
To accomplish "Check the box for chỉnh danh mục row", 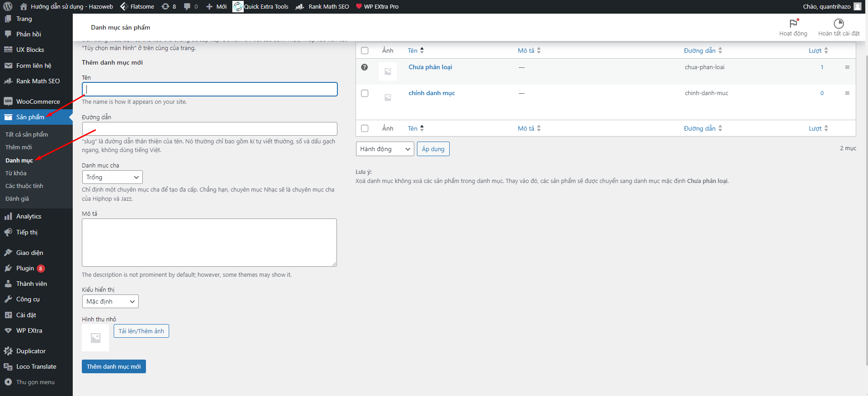I will click(x=365, y=93).
